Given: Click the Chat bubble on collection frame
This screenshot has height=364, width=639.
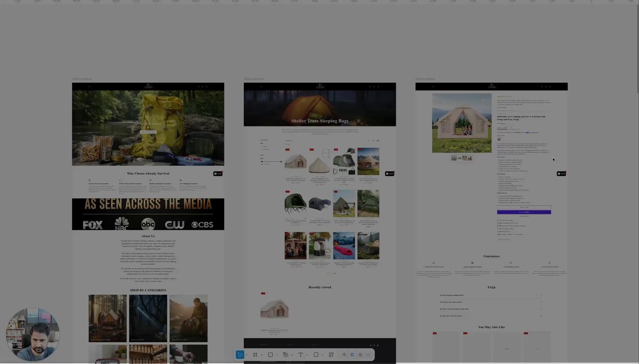Looking at the screenshot, I should point(390,173).
